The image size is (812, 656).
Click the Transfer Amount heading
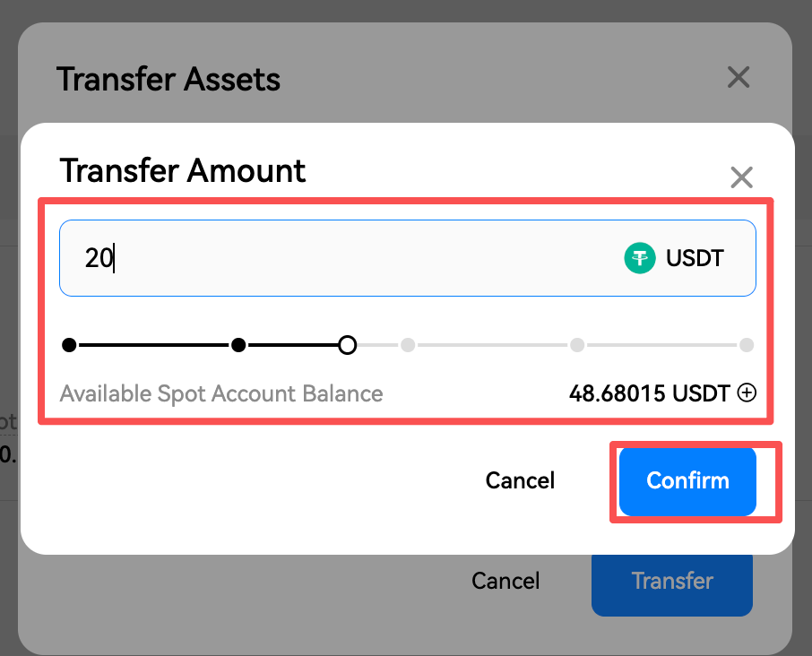(183, 169)
